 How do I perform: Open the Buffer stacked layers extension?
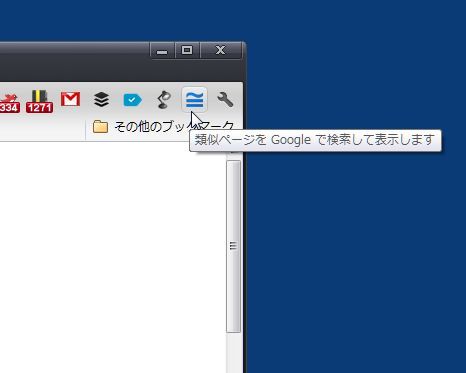101,99
